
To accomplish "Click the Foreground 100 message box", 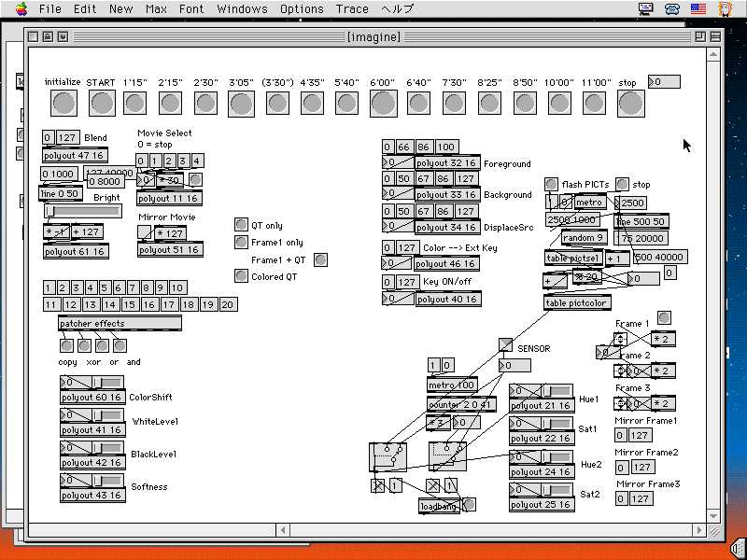I will [x=446, y=147].
